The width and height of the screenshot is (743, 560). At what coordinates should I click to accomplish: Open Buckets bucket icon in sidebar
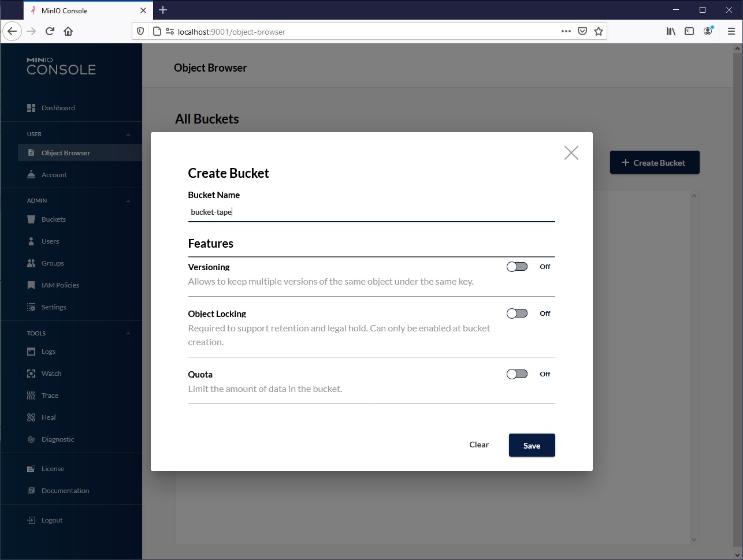(31, 219)
